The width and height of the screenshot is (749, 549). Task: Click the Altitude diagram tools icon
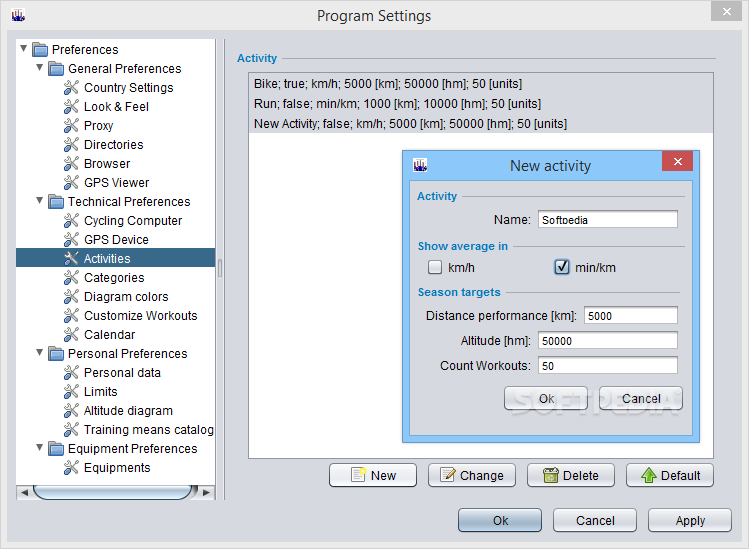(71, 410)
